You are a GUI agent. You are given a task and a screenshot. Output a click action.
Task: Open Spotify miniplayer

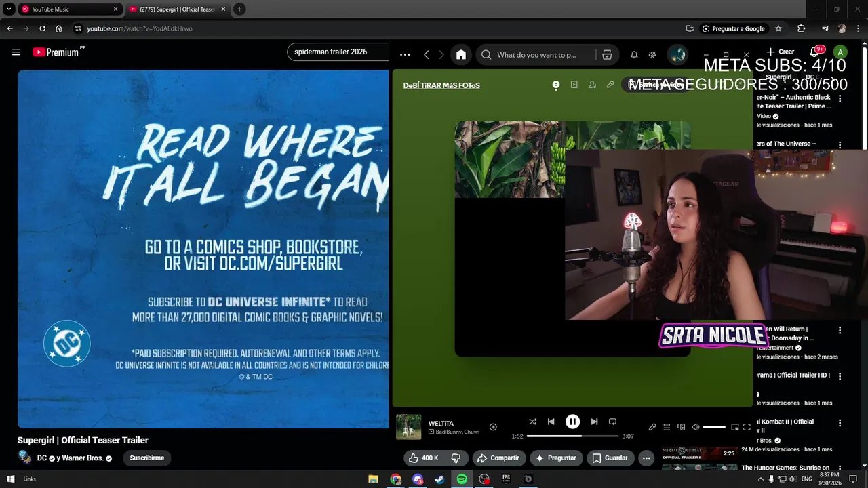(734, 427)
